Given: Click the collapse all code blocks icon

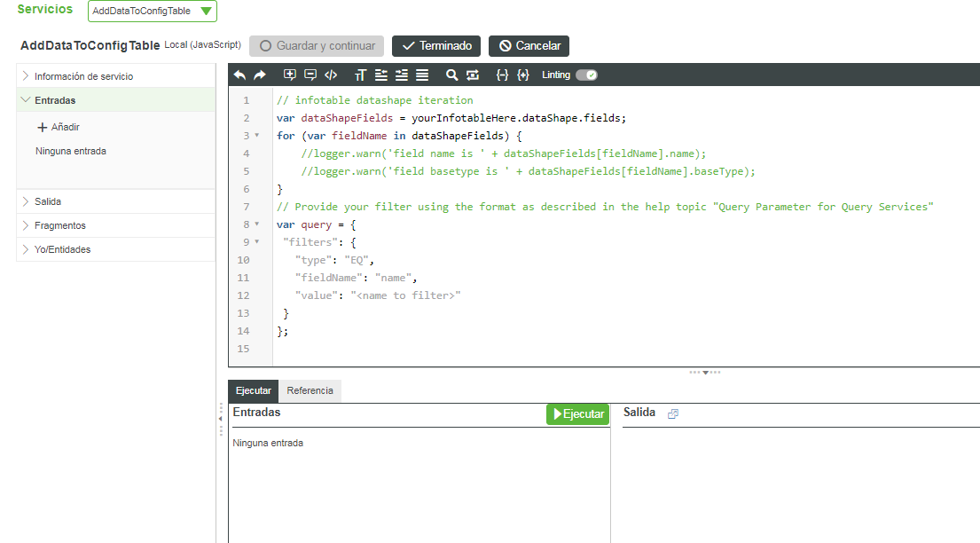Looking at the screenshot, I should click(502, 75).
